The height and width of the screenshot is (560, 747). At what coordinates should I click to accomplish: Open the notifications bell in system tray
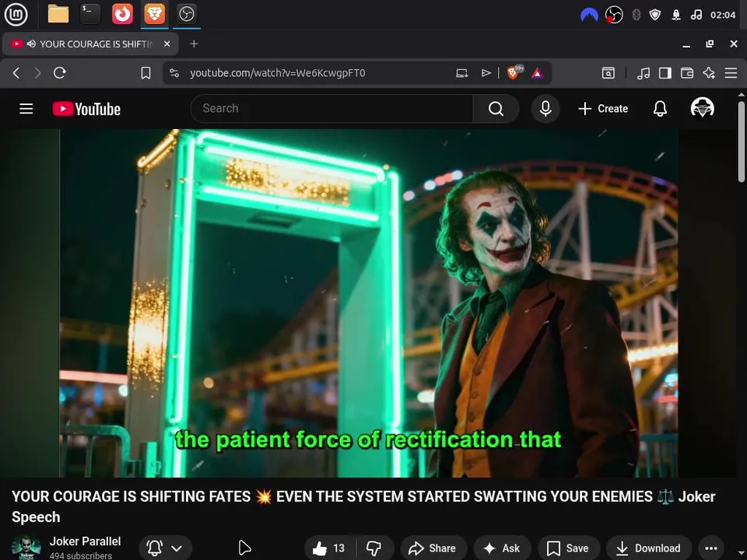(676, 15)
